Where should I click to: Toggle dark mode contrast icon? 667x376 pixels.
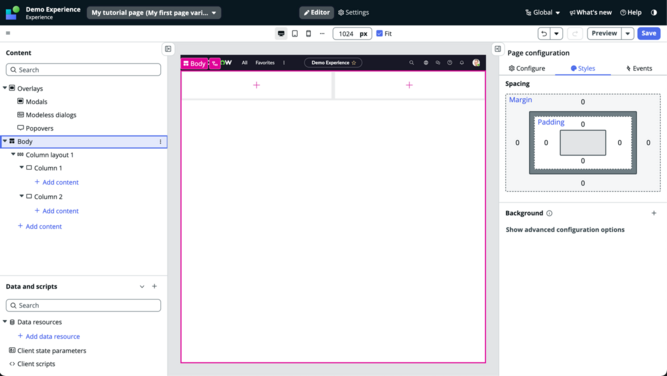pyautogui.click(x=654, y=12)
